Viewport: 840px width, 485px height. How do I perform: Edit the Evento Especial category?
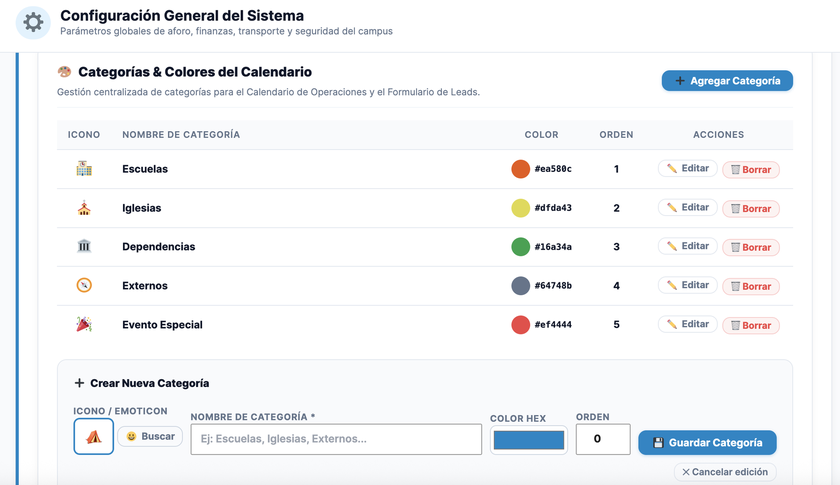point(687,324)
